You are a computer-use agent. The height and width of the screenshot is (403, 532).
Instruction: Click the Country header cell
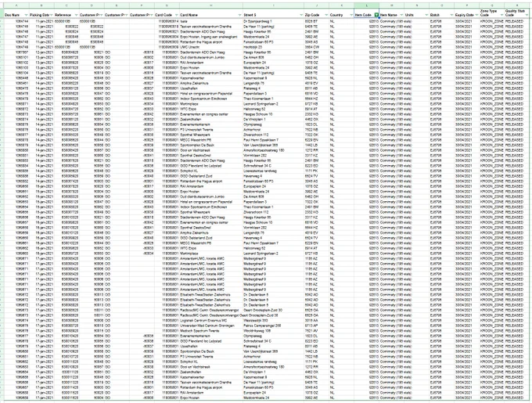coord(342,13)
